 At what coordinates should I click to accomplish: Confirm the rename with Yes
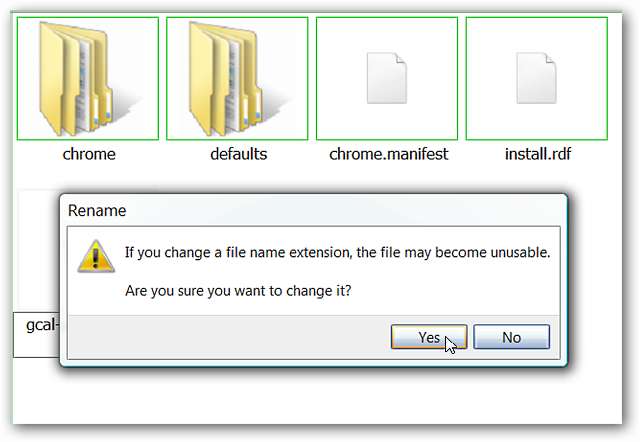pyautogui.click(x=429, y=337)
